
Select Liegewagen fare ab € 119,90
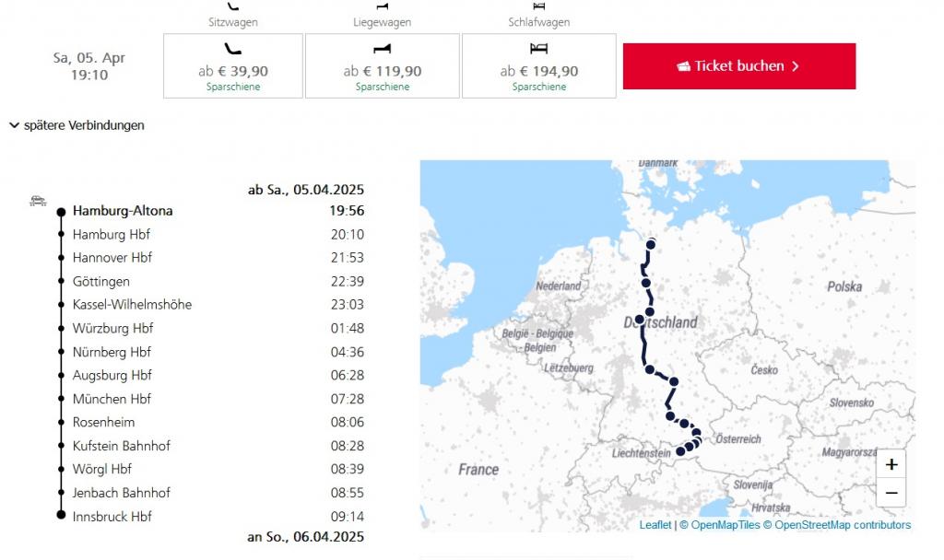pyautogui.click(x=383, y=66)
